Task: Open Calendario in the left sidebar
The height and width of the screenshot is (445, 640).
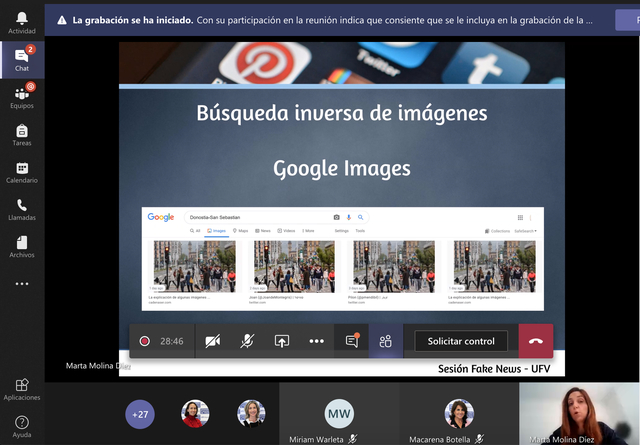Action: coord(22,172)
